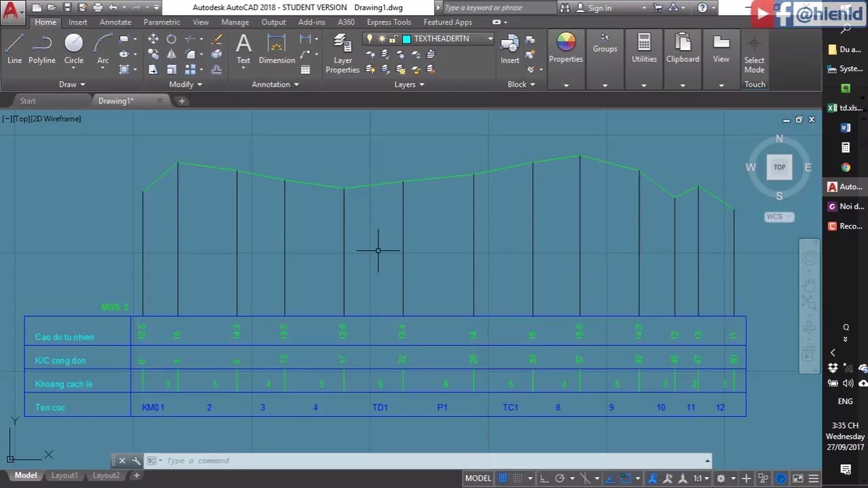Toggle object snap tracking in status bar
The image size is (868, 488).
coord(609,478)
